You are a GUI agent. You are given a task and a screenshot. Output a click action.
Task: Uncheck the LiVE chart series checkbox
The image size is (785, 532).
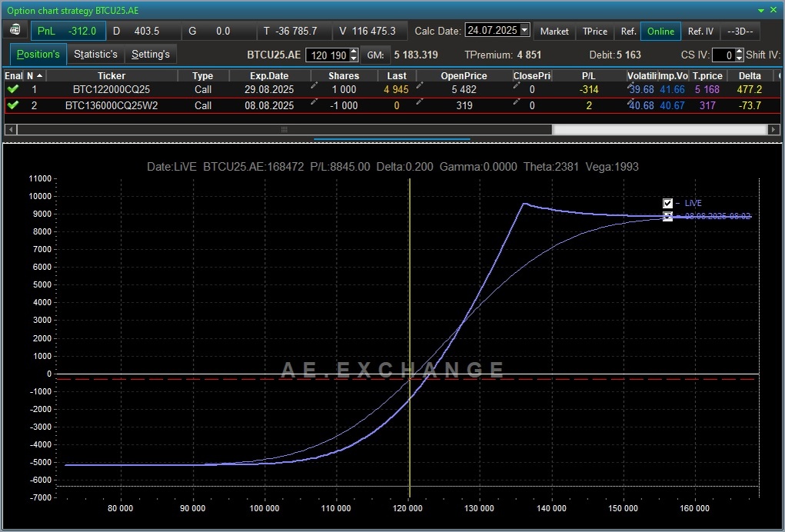tap(667, 203)
